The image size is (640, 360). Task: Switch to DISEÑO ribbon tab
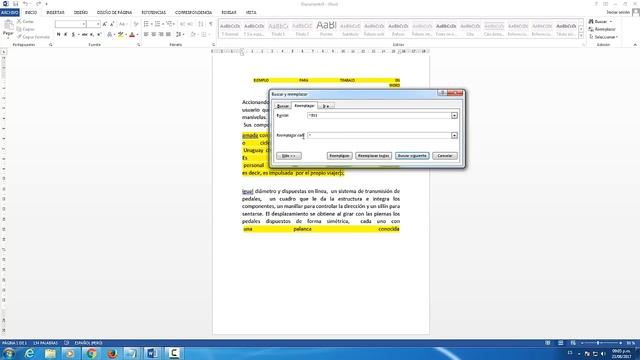click(x=81, y=13)
